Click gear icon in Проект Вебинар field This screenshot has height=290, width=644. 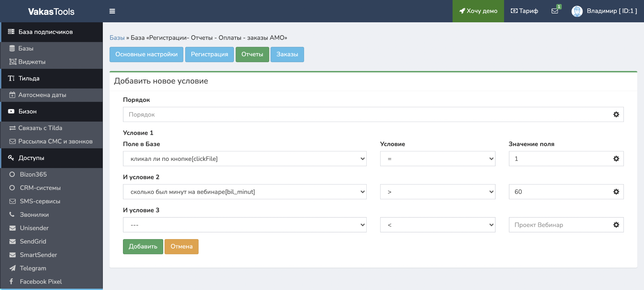[x=616, y=225]
